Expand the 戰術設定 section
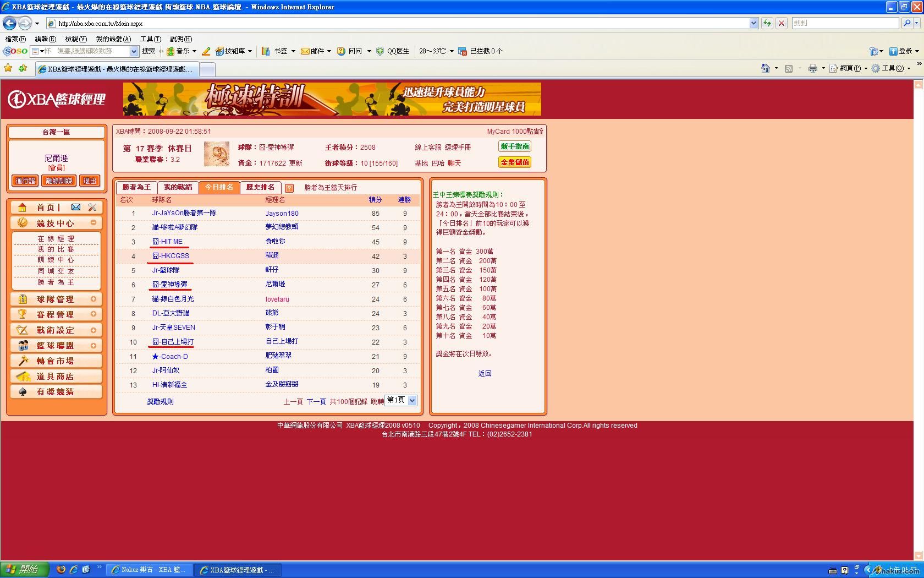Viewport: 924px width, 578px height. pos(94,330)
